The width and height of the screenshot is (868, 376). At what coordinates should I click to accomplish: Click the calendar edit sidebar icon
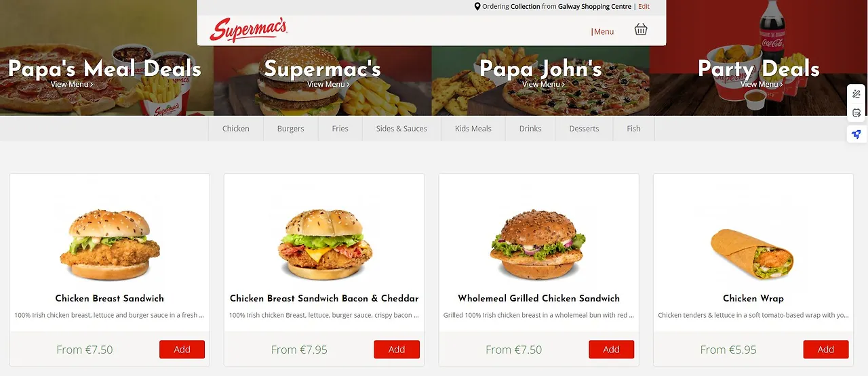tap(856, 113)
